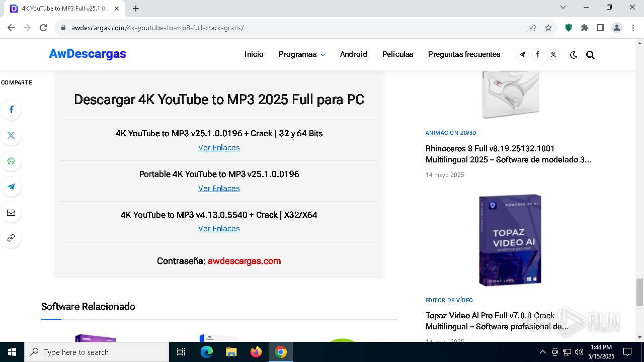Open Chrome extensions puzzle icon
Image resolution: width=644 pixels, height=362 pixels.
(x=585, y=28)
